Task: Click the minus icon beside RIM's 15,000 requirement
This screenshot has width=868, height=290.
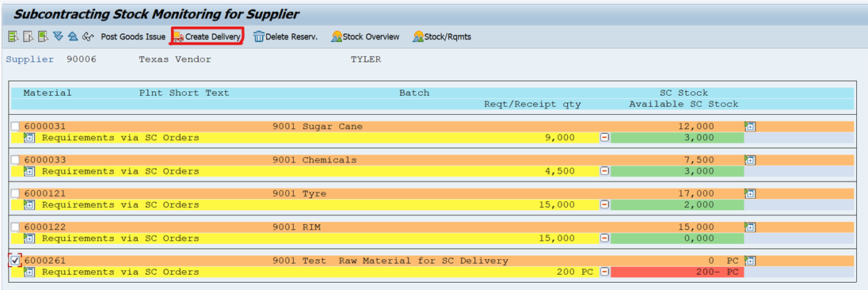Action: pos(604,238)
